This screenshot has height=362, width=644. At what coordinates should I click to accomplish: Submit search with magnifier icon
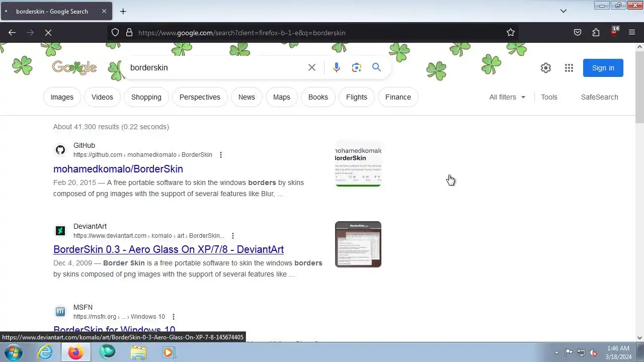click(376, 67)
